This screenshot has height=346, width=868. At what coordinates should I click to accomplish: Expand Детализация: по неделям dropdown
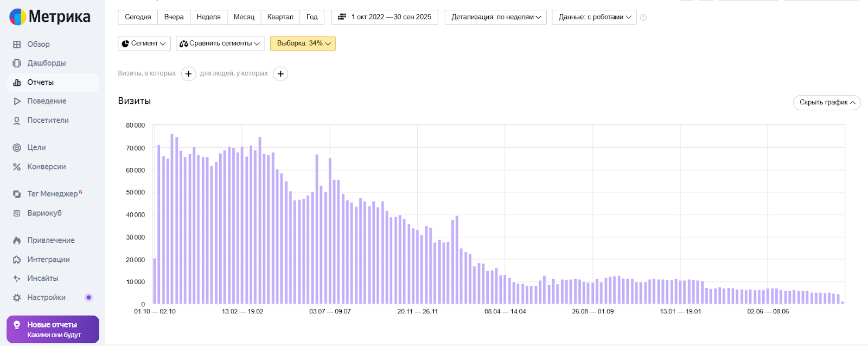click(495, 17)
